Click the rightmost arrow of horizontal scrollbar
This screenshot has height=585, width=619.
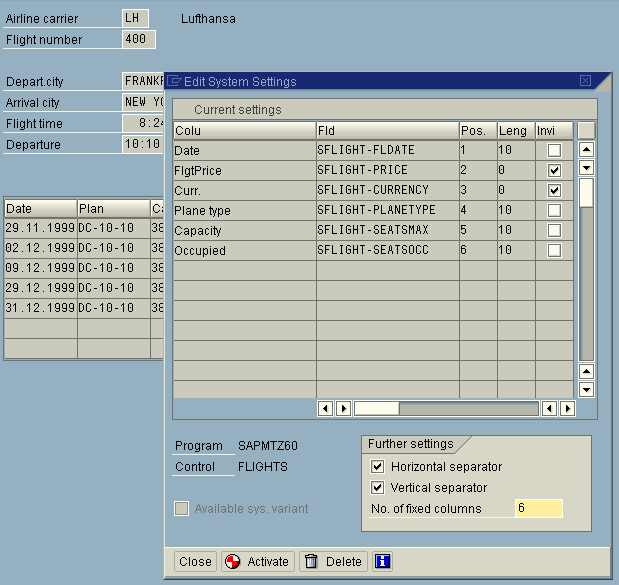pyautogui.click(x=567, y=408)
